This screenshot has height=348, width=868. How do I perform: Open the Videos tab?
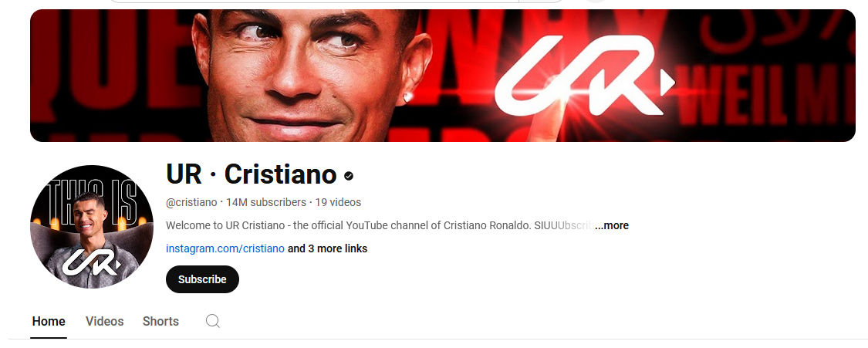105,322
